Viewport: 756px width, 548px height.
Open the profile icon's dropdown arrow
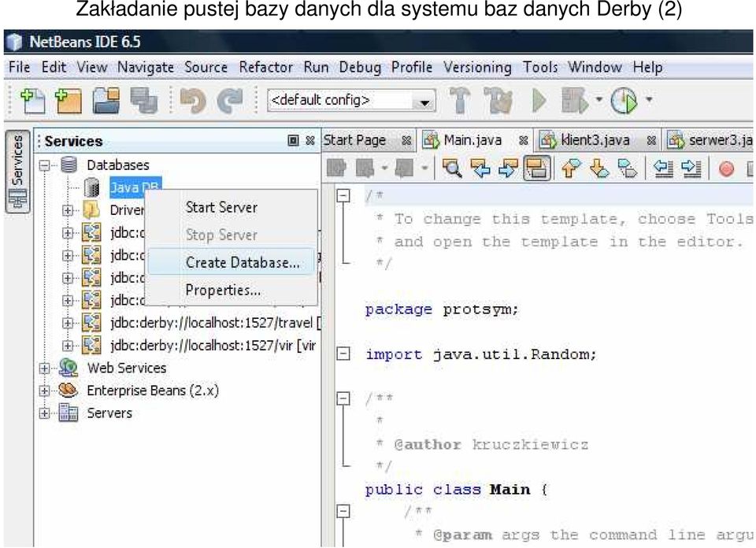[650, 100]
